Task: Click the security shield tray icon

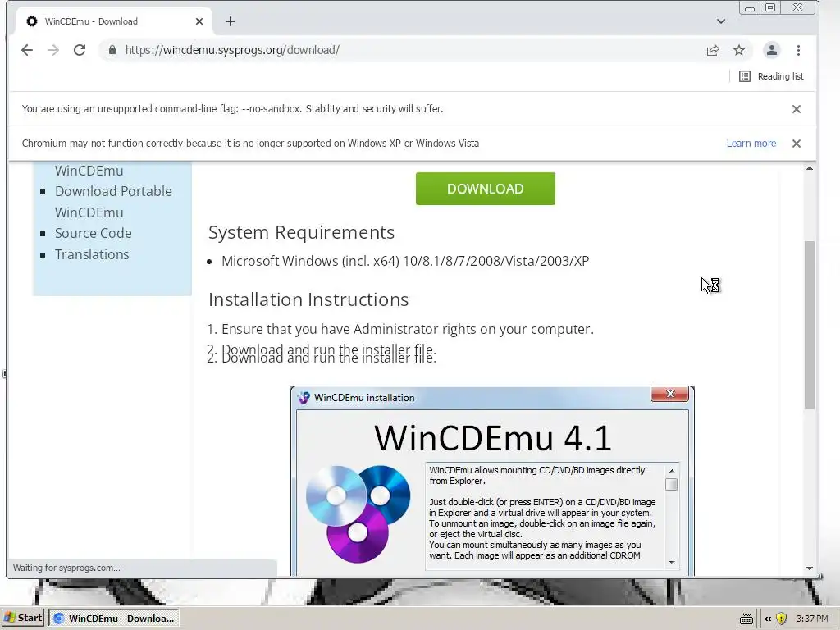Action: [782, 619]
